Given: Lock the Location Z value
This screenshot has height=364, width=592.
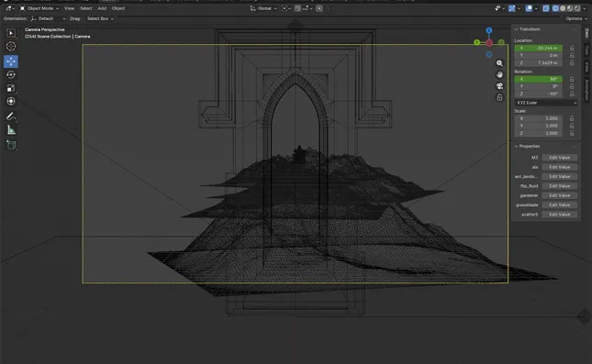Looking at the screenshot, I should [x=572, y=62].
